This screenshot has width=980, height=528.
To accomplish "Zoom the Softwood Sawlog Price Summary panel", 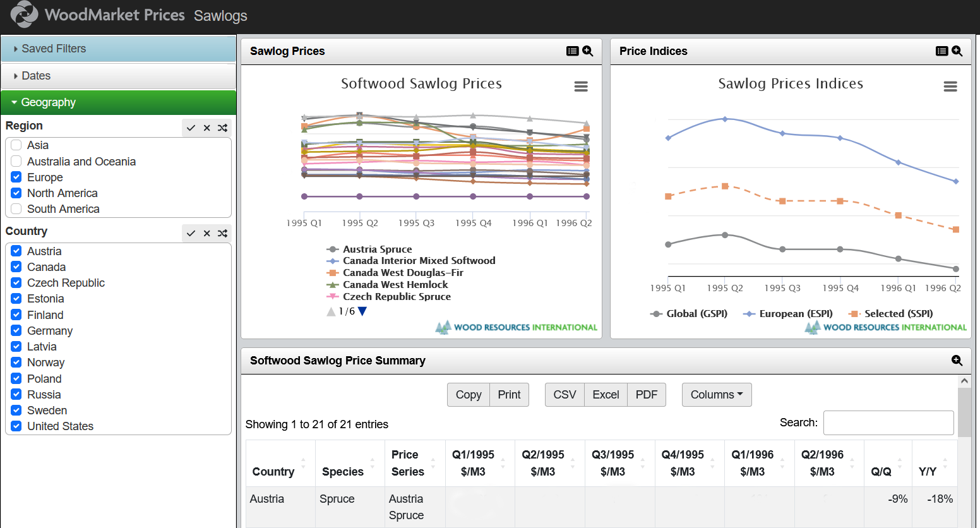I will (x=957, y=361).
